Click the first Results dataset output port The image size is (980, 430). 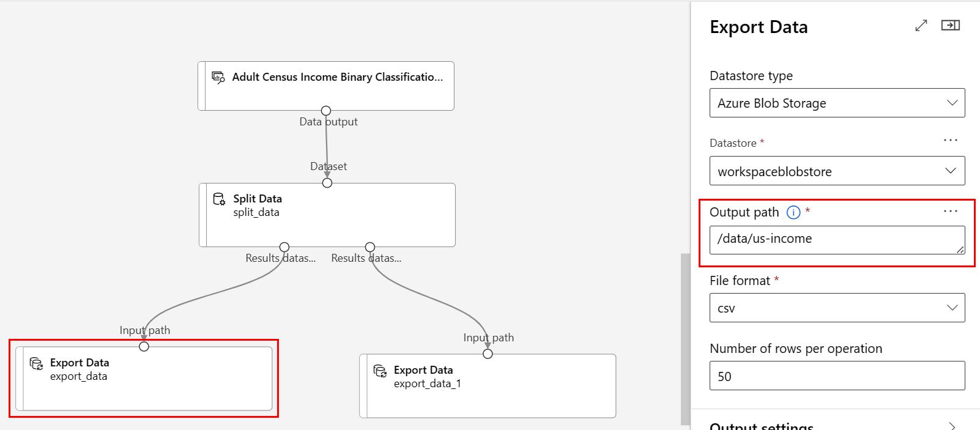284,247
